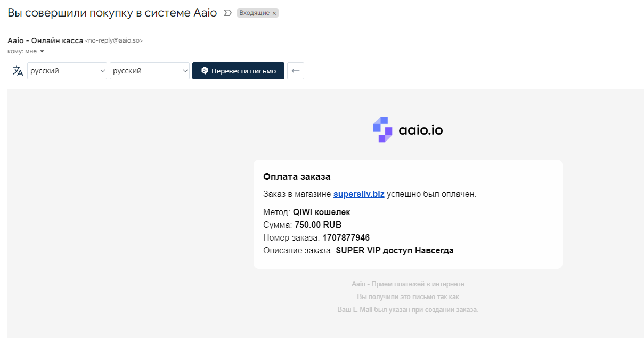
Task: Click the Перевести письмо button
Action: 238,71
